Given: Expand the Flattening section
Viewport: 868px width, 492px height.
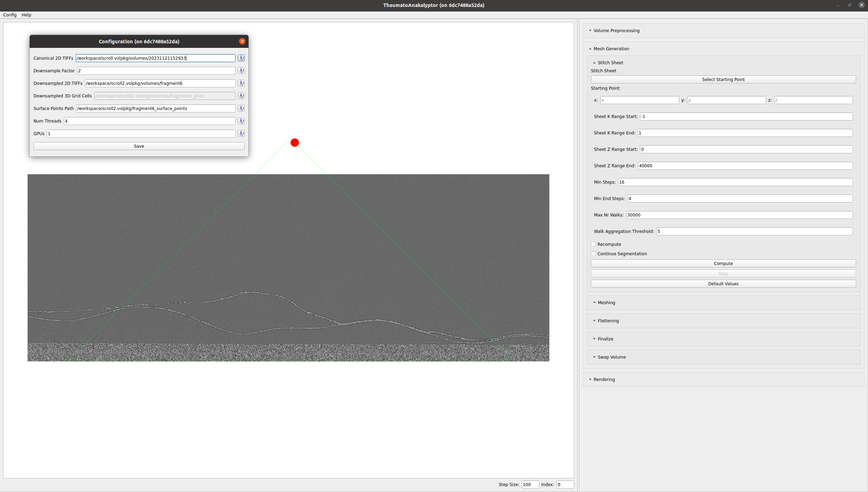Looking at the screenshot, I should (x=608, y=321).
